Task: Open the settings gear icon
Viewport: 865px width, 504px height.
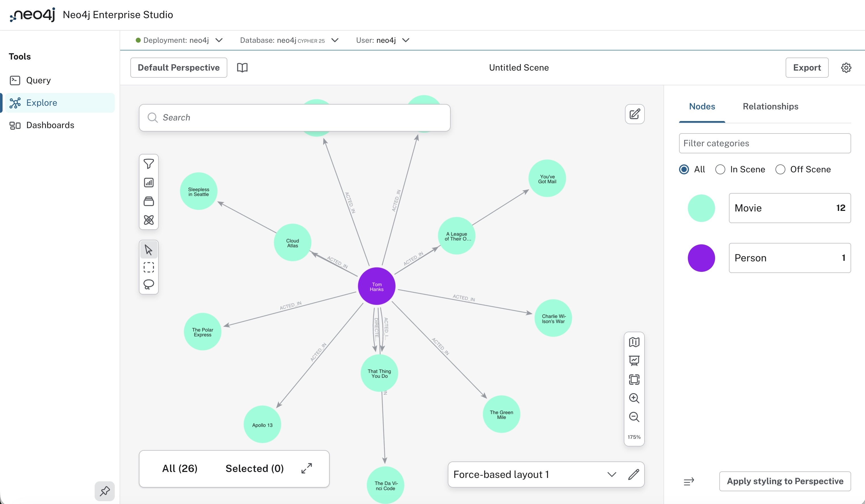Action: pos(846,68)
